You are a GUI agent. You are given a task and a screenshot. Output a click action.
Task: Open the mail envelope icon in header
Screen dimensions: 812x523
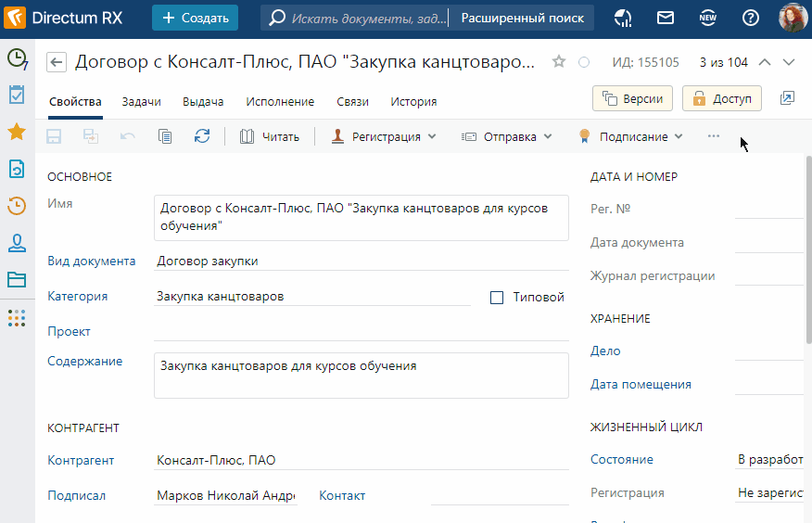[x=666, y=19]
